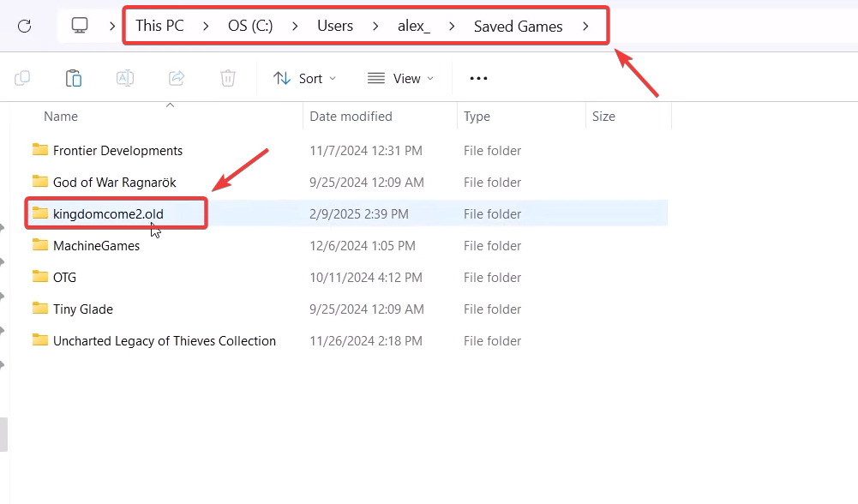Screen dimensions: 858x504
Task: Click folder icon of kingdomcome2.old
Action: 40,213
